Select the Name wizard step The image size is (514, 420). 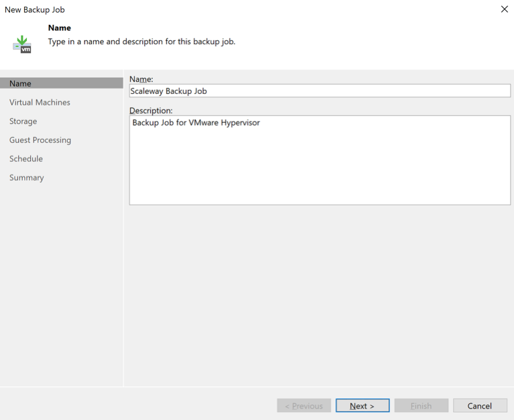pos(21,84)
